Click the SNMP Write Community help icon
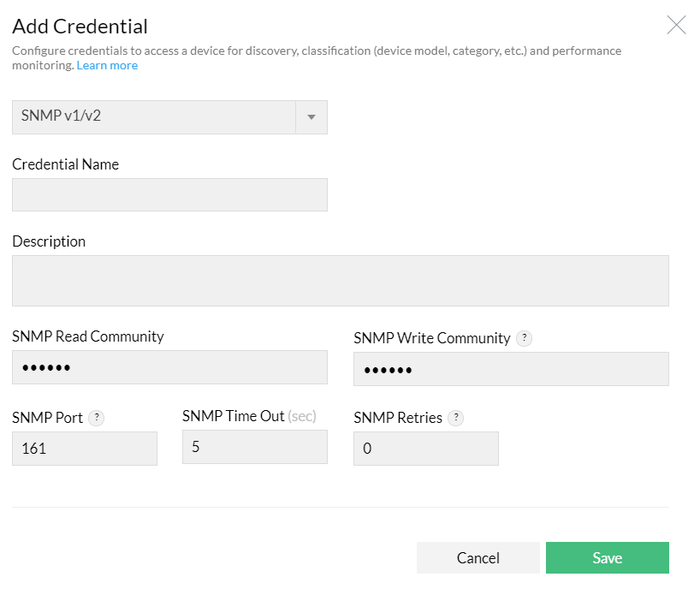The width and height of the screenshot is (700, 589). [525, 338]
